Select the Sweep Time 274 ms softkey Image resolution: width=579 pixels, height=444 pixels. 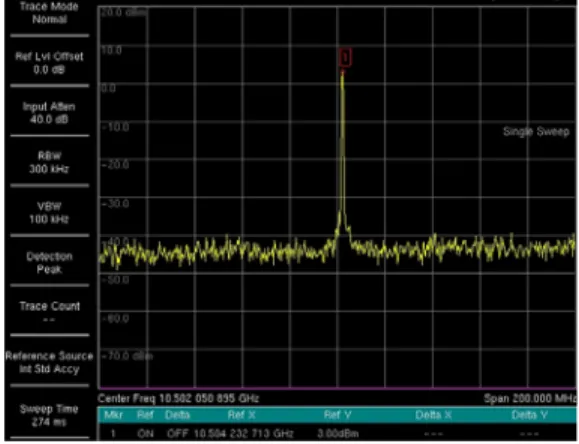click(x=49, y=415)
